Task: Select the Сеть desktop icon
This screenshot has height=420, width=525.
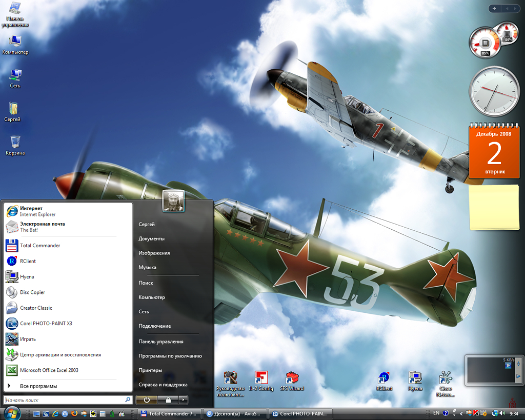Action: [15, 78]
